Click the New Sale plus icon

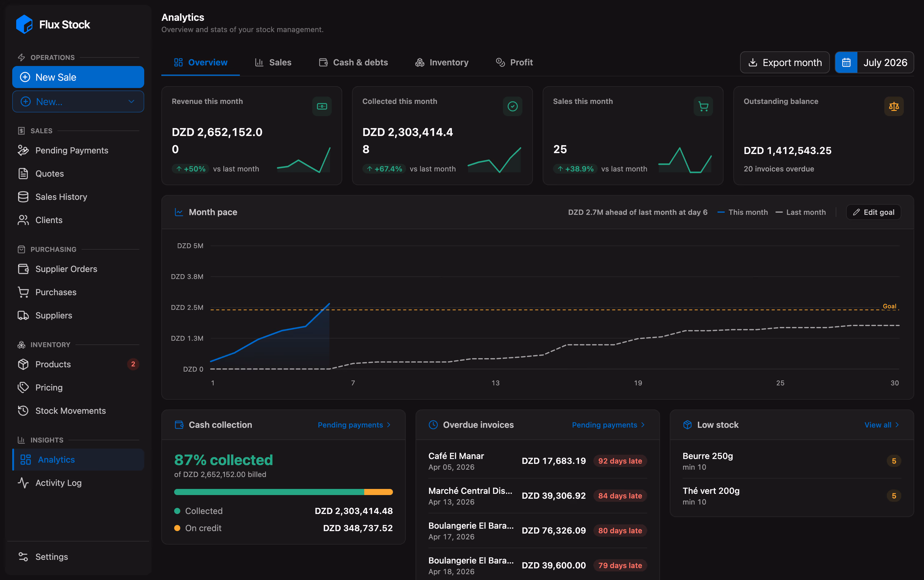coord(25,77)
